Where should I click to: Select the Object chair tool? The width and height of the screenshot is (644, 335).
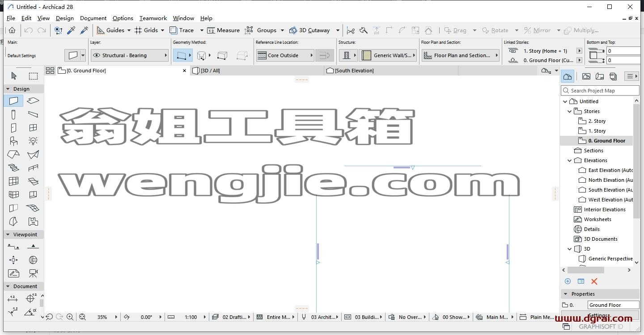point(13,141)
